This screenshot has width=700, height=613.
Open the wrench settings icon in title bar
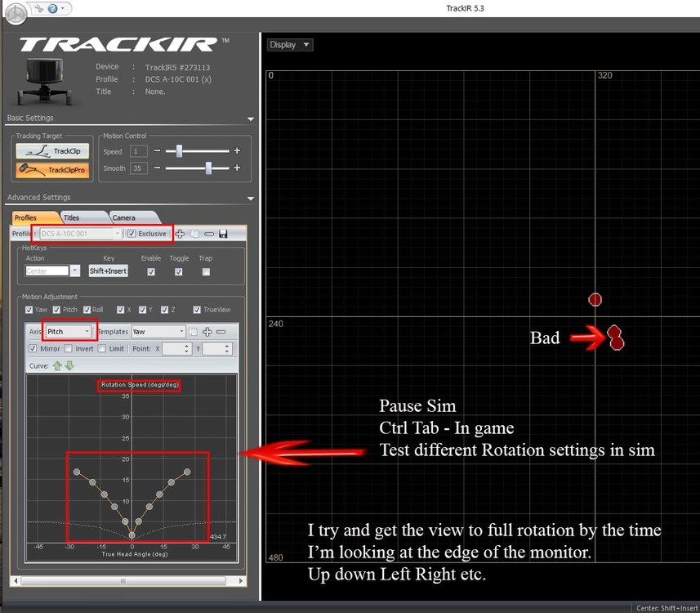(39, 8)
